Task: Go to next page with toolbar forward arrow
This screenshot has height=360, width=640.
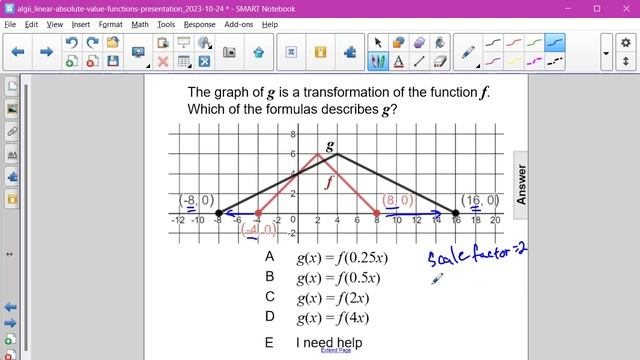Action: [46, 52]
